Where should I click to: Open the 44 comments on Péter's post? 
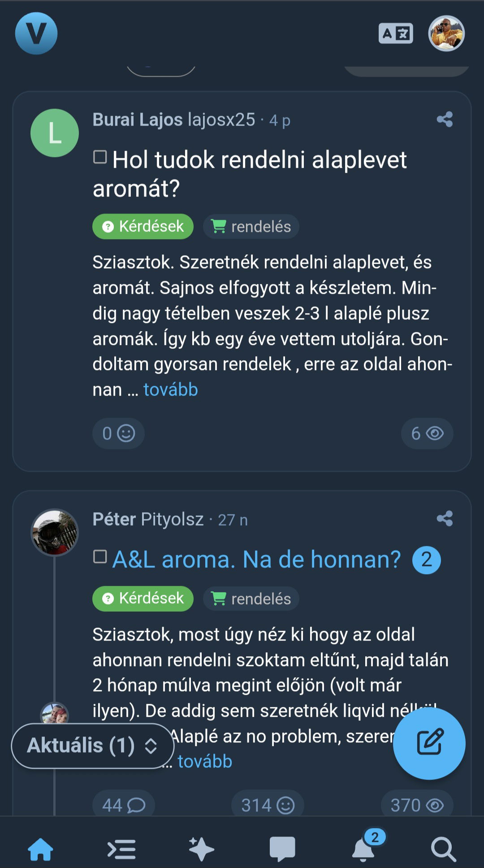click(123, 805)
